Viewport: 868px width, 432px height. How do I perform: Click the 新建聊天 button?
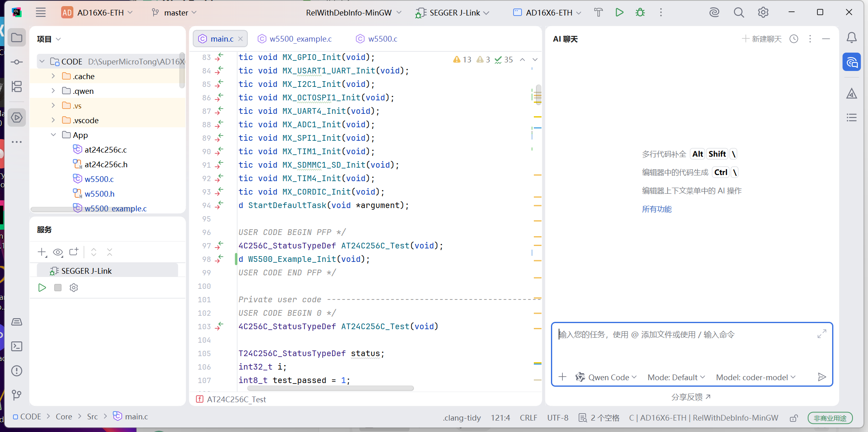click(x=762, y=39)
